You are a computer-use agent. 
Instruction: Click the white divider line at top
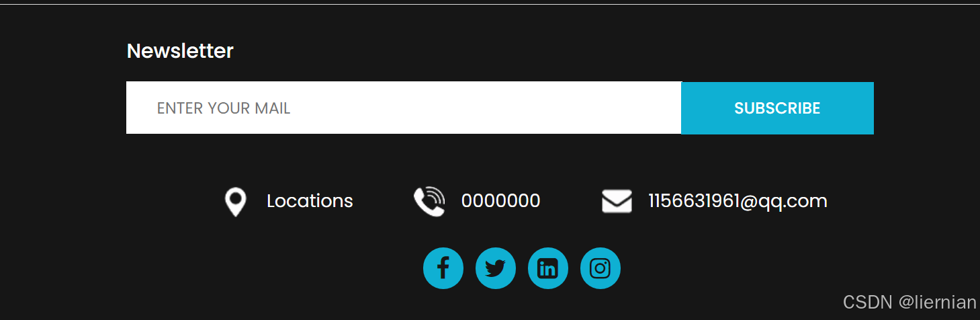click(x=490, y=4)
